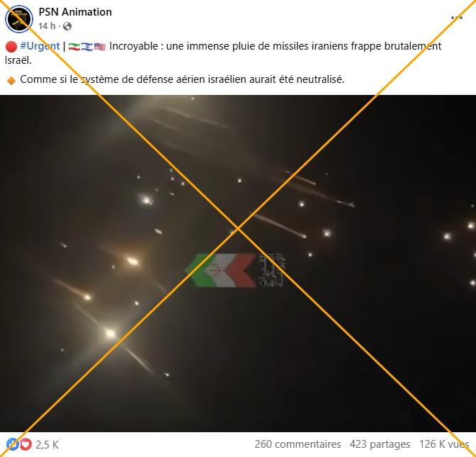Click the heart love reaction icon

click(25, 444)
